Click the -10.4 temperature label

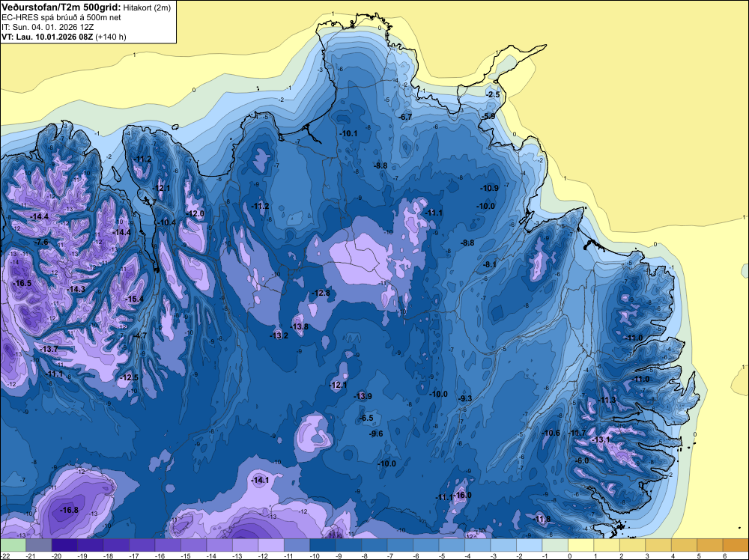[167, 222]
